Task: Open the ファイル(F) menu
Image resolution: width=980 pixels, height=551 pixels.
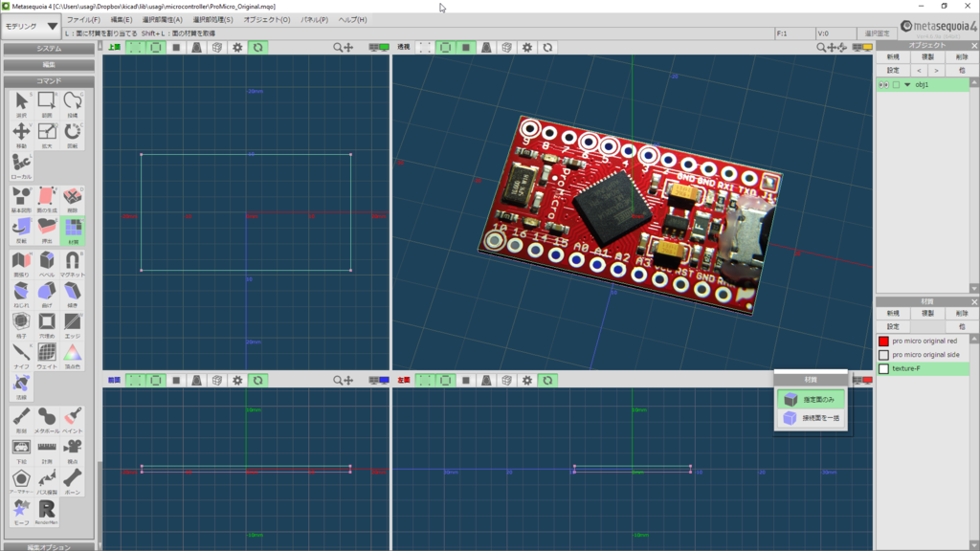Action: click(83, 19)
